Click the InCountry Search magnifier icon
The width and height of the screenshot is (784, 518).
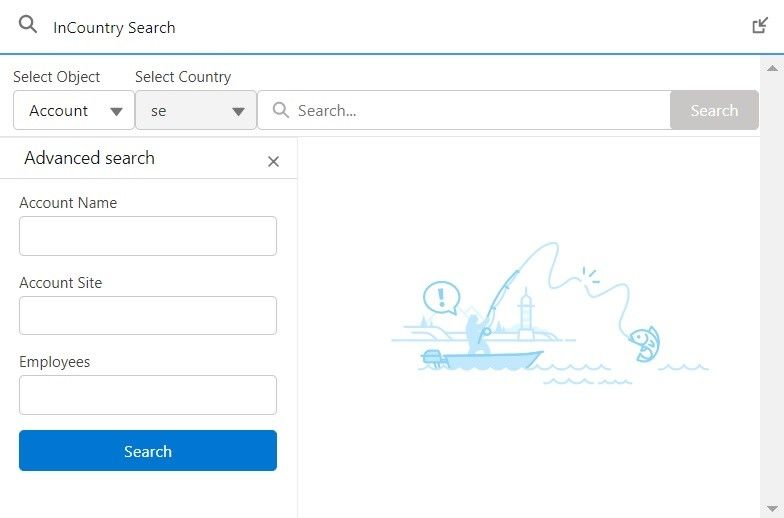click(28, 25)
